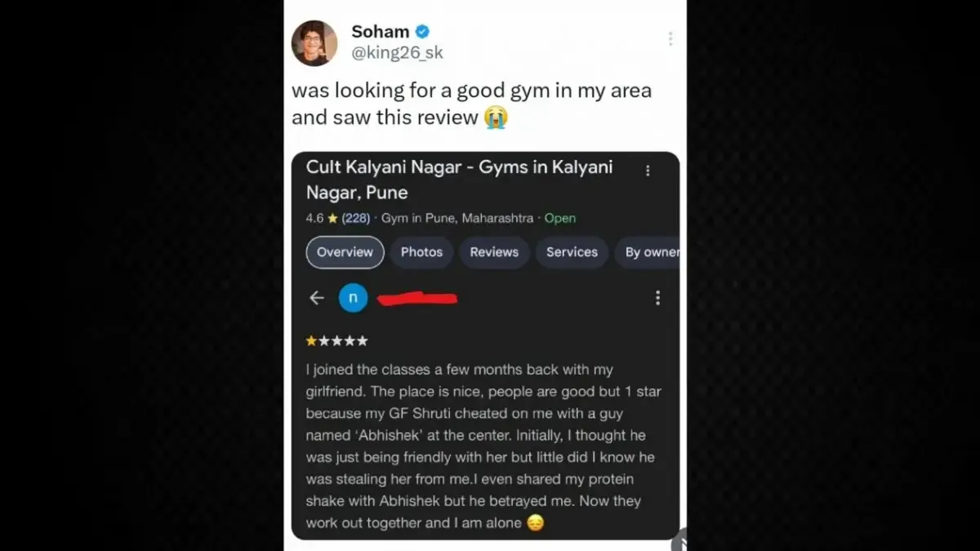Click the yellow star beside 4.6 rating

[332, 219]
